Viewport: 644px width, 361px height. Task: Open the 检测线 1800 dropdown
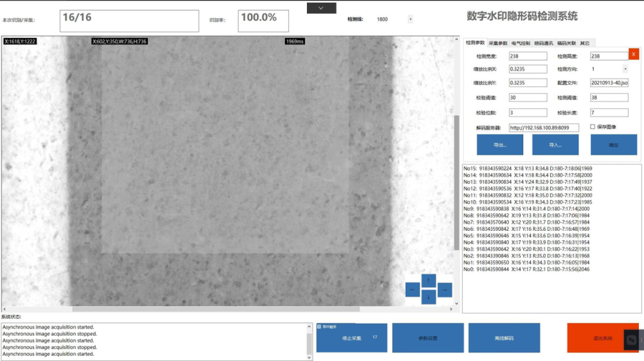(410, 19)
